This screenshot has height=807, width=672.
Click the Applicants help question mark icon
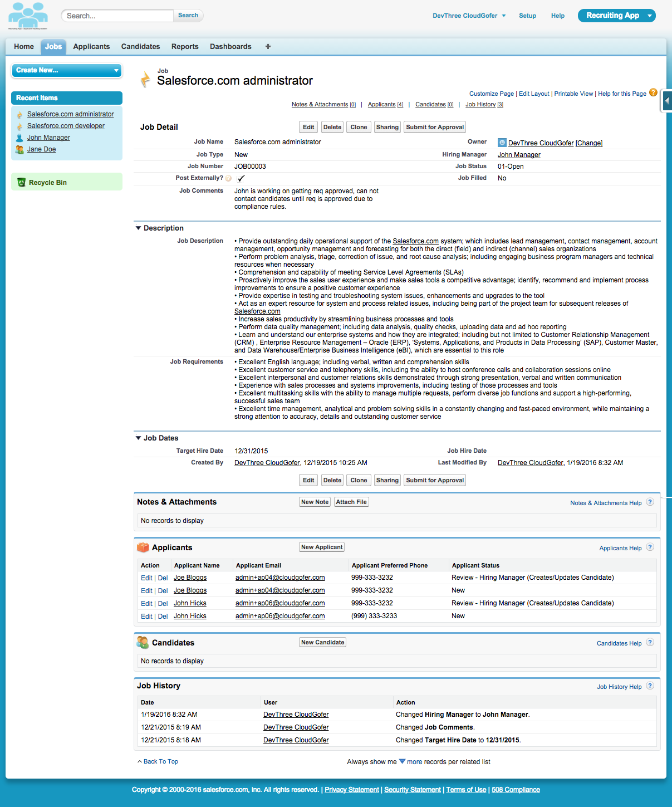click(650, 547)
